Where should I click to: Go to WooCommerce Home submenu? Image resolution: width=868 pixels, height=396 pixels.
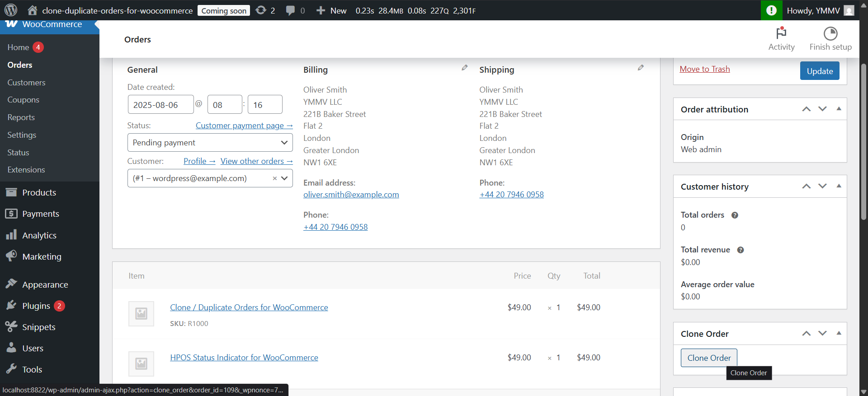(x=18, y=47)
